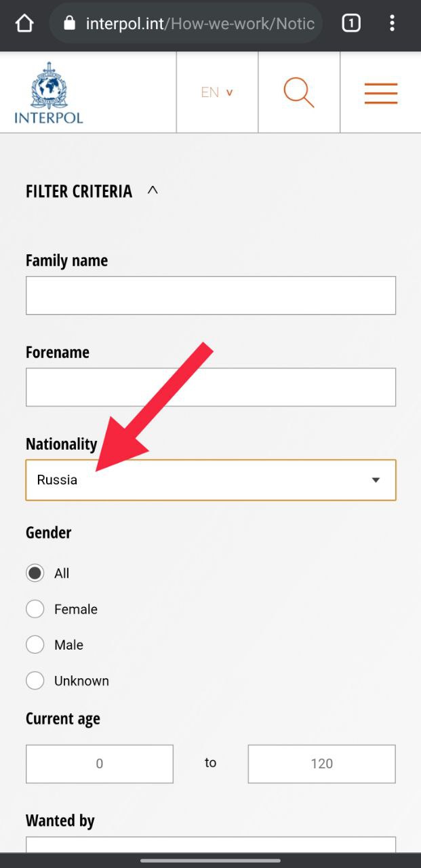The height and width of the screenshot is (868, 421).
Task: Open the browser tab switcher
Action: click(x=350, y=24)
